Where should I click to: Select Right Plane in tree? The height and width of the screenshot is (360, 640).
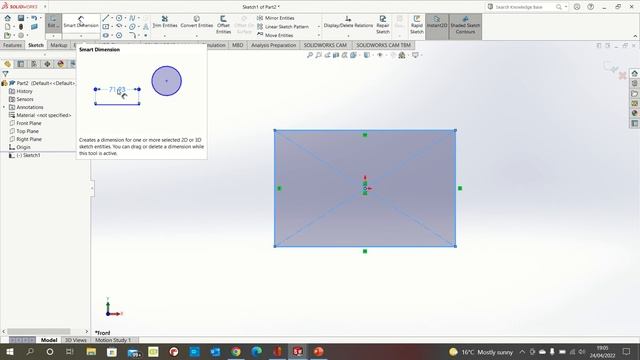[x=25, y=139]
